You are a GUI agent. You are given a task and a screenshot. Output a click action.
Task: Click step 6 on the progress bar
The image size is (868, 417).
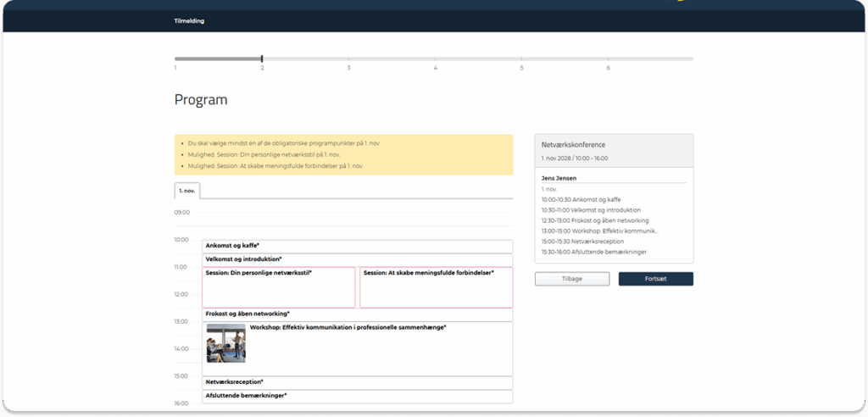[608, 59]
